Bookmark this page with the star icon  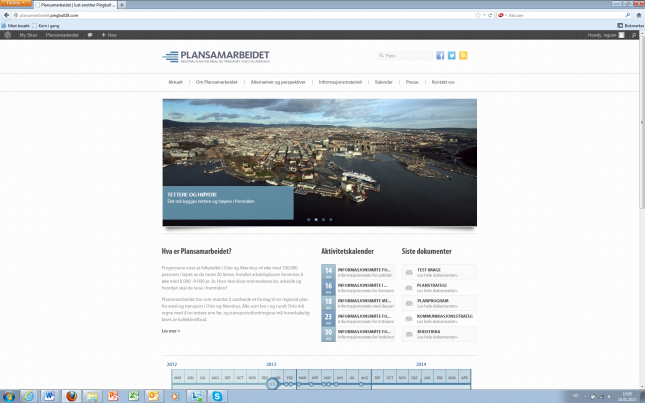coord(478,15)
